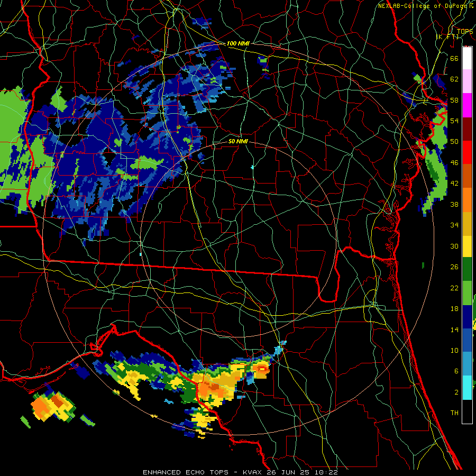Select the dark red legend swatch
Image resolution: width=476 pixels, height=476 pixels.
pos(467,129)
